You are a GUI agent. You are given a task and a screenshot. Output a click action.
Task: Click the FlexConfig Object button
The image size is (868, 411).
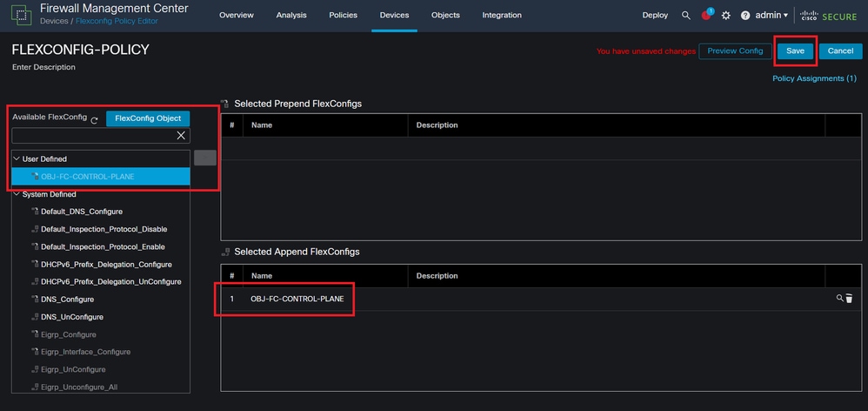(148, 118)
